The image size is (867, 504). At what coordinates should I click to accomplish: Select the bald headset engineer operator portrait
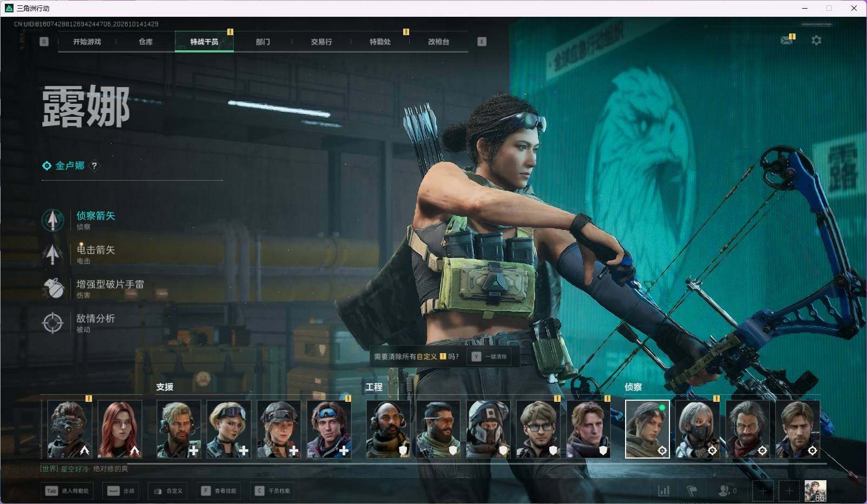coord(388,429)
